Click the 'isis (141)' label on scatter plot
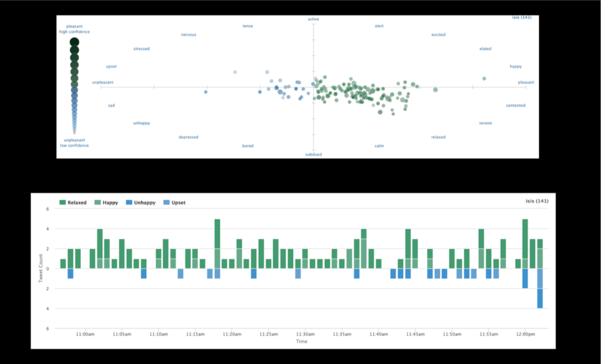Image resolution: width=601 pixels, height=364 pixels. click(522, 17)
